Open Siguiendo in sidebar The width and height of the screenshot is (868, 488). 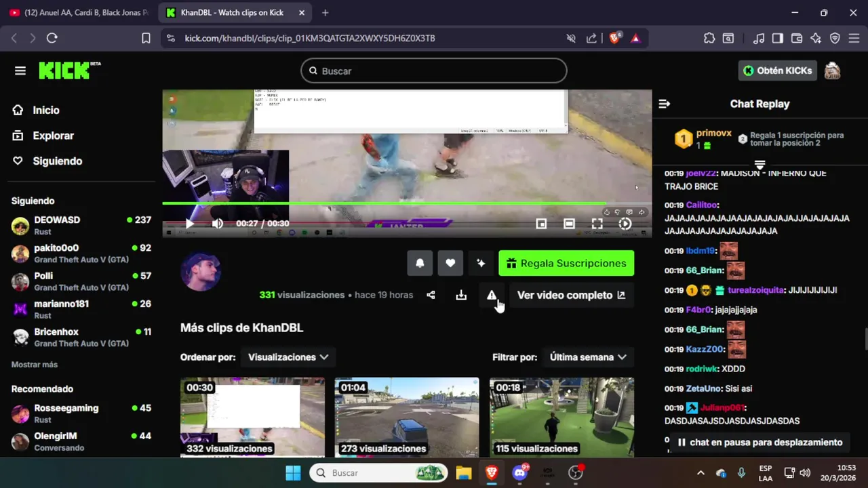tap(47, 161)
